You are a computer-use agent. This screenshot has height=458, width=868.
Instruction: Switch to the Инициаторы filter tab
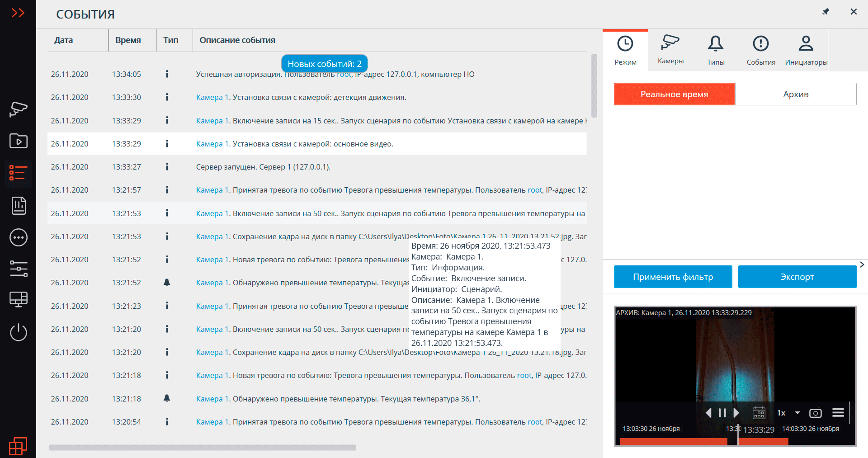pyautogui.click(x=806, y=50)
